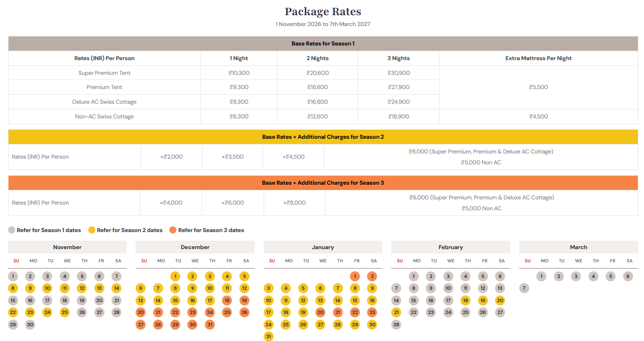
Task: Select February 28 on the calendar
Action: click(x=396, y=324)
